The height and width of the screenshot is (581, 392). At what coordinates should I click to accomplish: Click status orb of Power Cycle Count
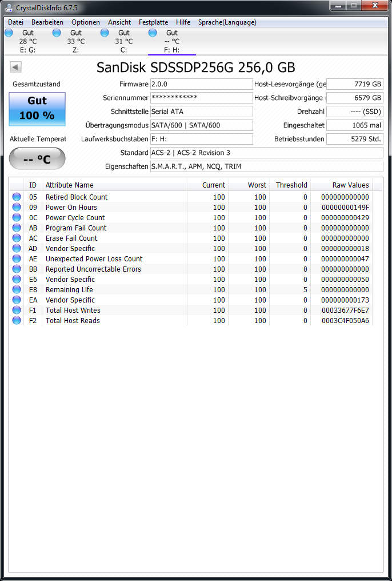[17, 217]
